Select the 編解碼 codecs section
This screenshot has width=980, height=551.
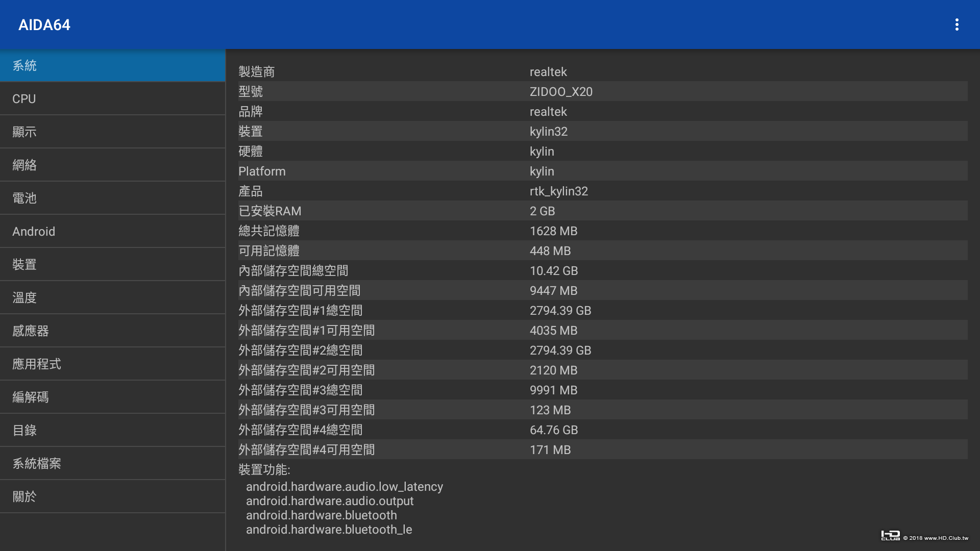(x=112, y=397)
